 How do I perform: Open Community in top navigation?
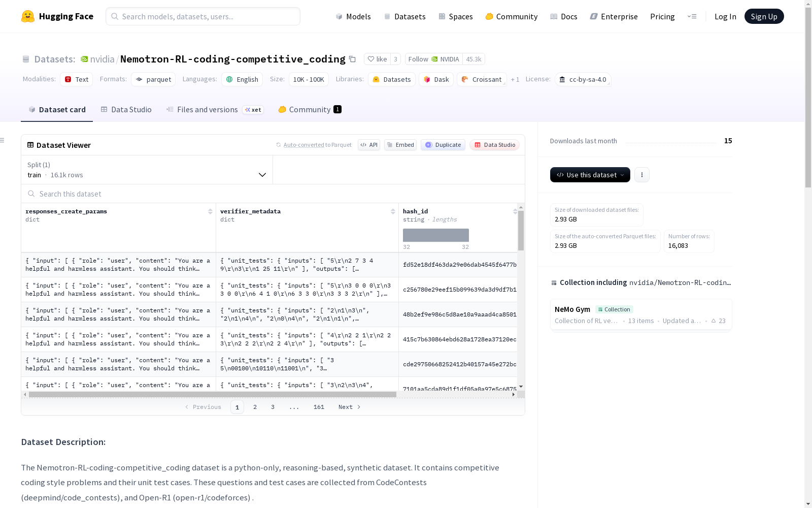coord(512,16)
